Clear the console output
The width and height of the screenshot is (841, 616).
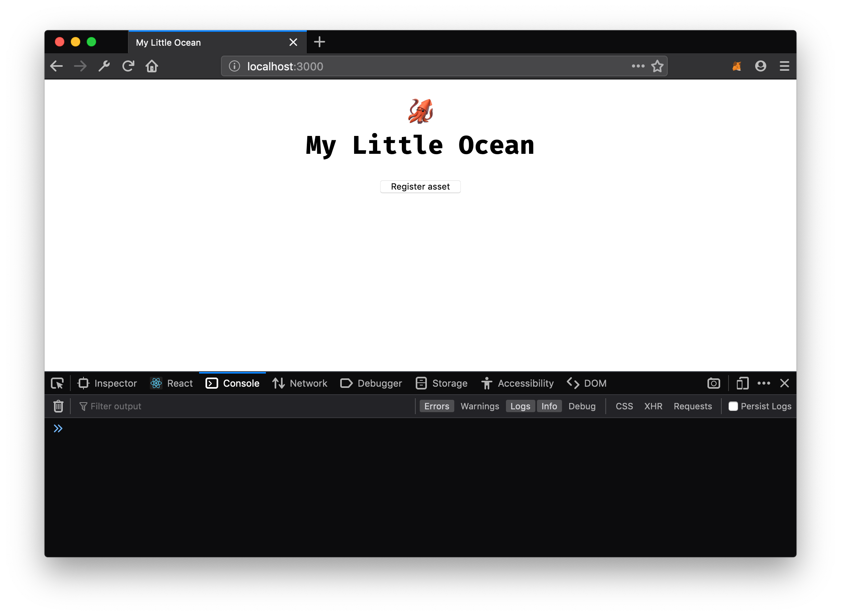click(x=58, y=406)
